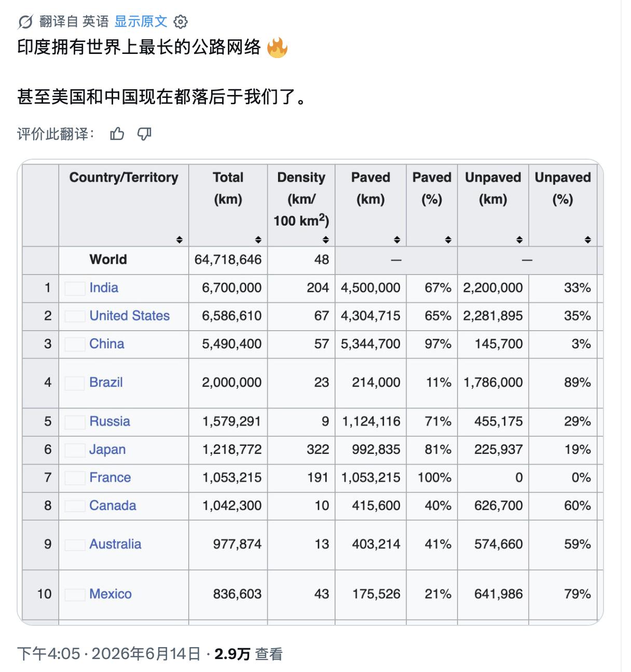631x672 pixels.
Task: Sort by Unpaved (km) column arrows
Action: click(x=519, y=240)
